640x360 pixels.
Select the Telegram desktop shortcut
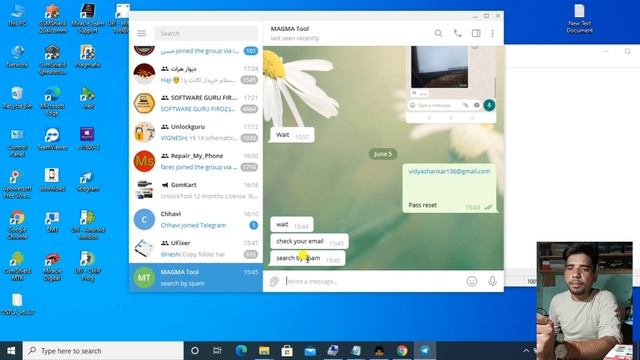(x=87, y=181)
